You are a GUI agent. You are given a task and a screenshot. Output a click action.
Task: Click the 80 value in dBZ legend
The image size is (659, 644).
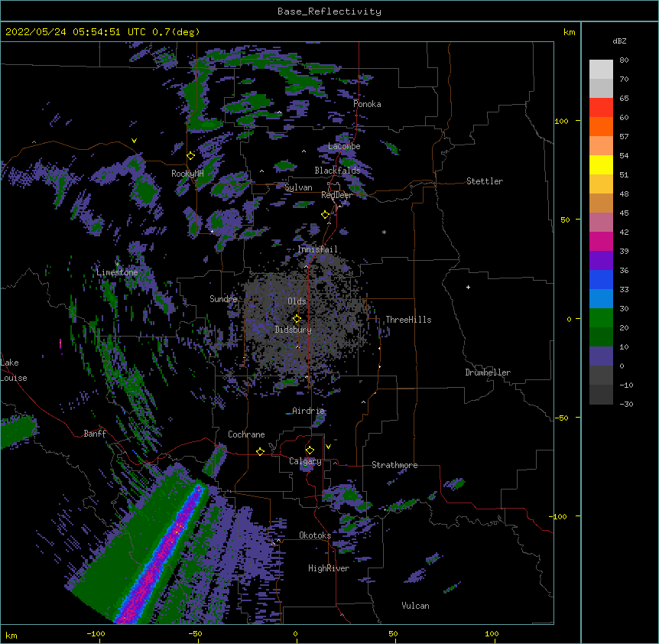tap(624, 60)
